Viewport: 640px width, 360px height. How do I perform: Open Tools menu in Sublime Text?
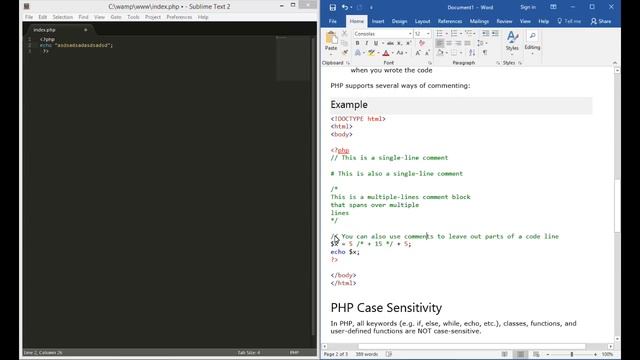click(133, 17)
